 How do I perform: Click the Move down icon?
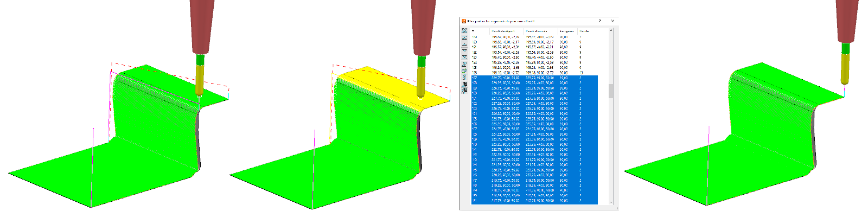tap(464, 50)
